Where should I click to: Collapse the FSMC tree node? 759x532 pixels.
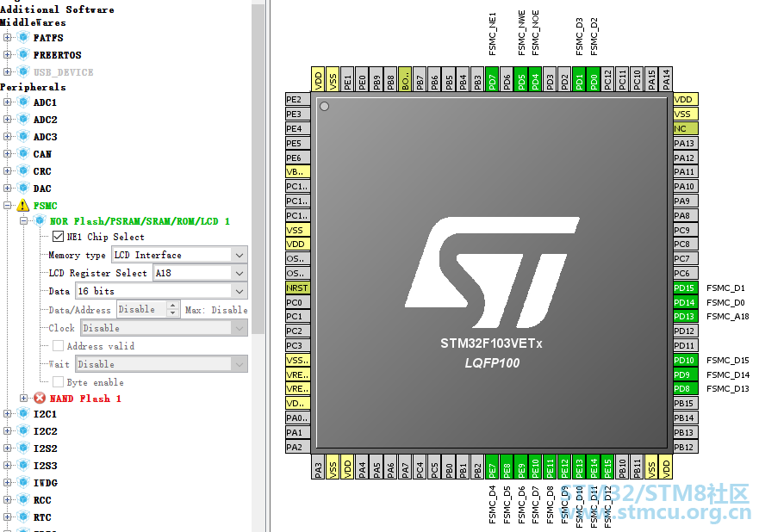[7, 206]
